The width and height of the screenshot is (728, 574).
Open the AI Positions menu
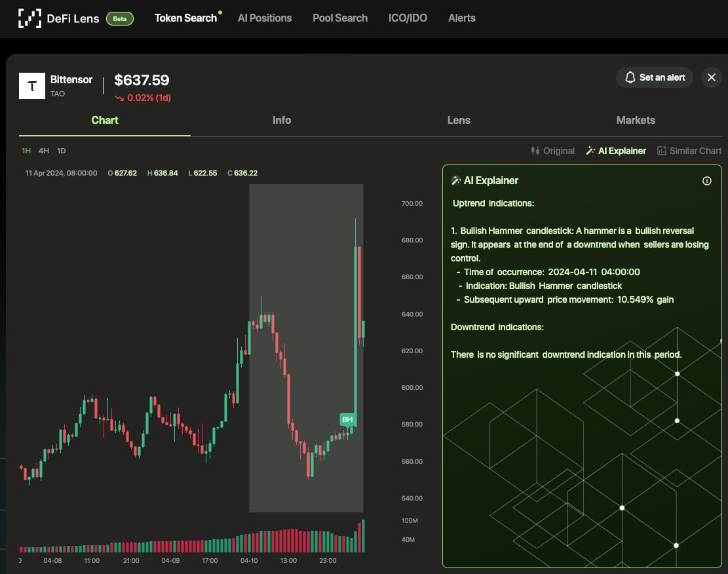click(265, 18)
